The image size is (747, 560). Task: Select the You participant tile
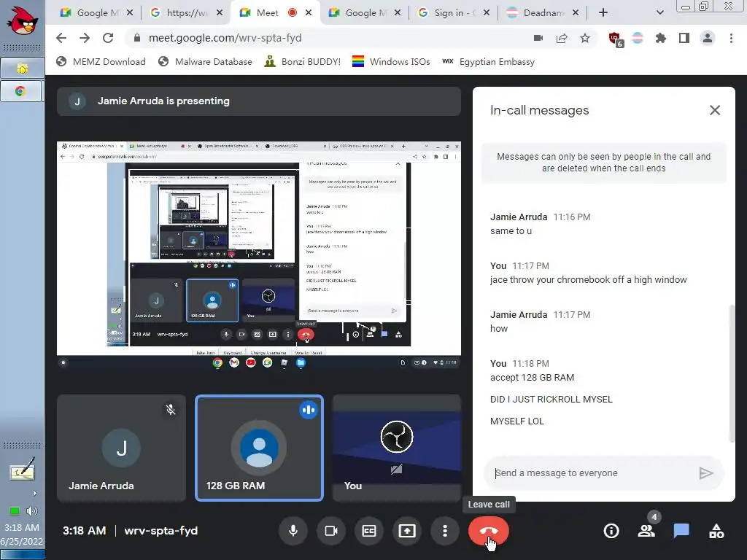(397, 448)
